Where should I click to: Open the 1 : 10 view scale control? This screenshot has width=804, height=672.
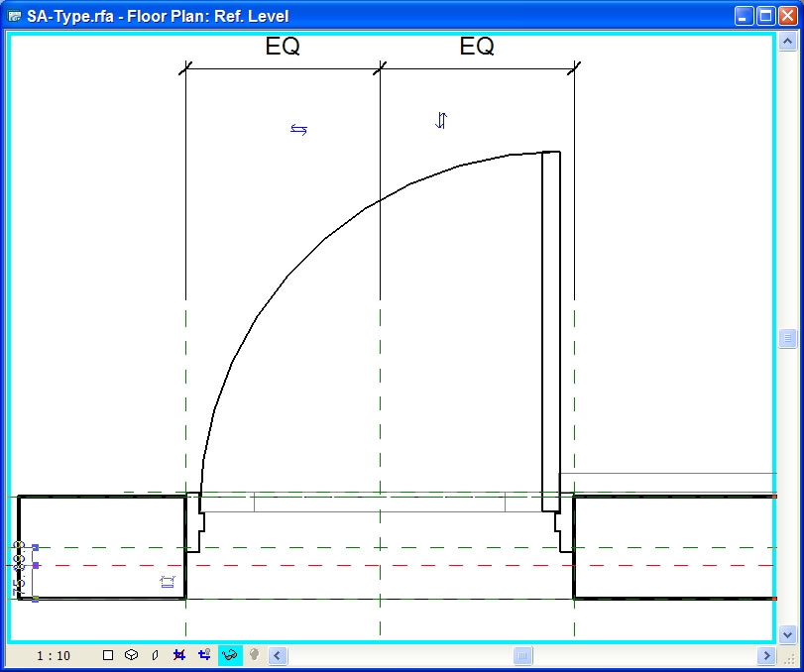click(x=53, y=655)
